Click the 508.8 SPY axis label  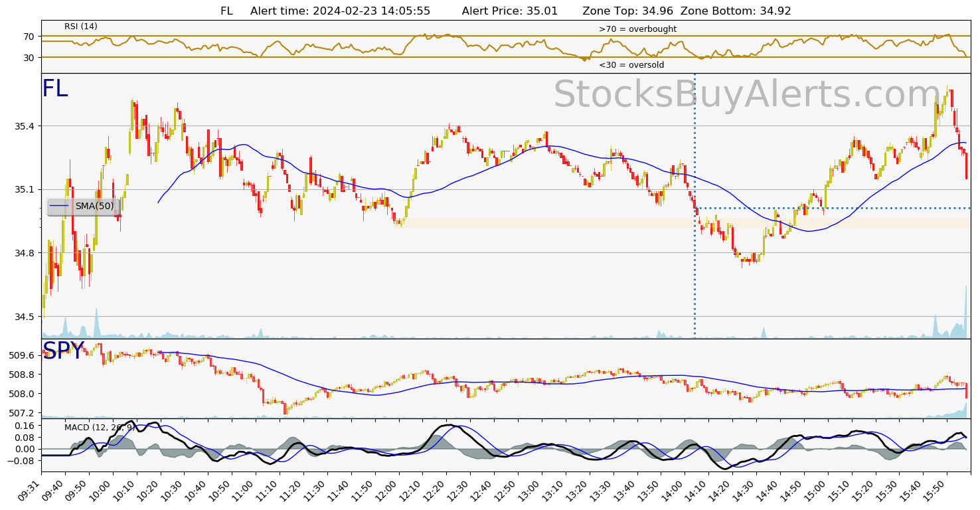point(21,375)
